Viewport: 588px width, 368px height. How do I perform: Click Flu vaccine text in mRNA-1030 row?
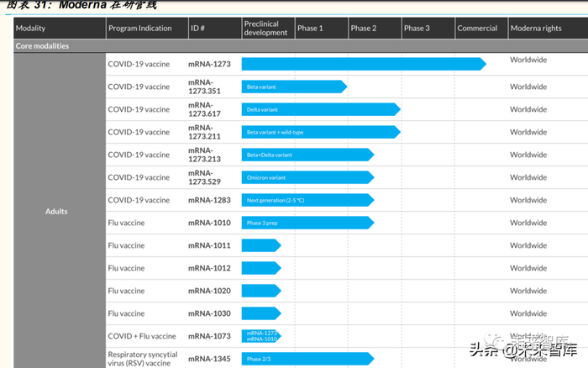coord(126,313)
